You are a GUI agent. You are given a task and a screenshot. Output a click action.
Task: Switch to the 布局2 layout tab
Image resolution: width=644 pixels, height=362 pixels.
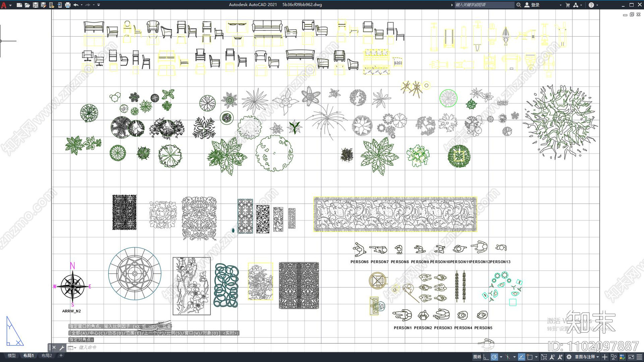47,356
